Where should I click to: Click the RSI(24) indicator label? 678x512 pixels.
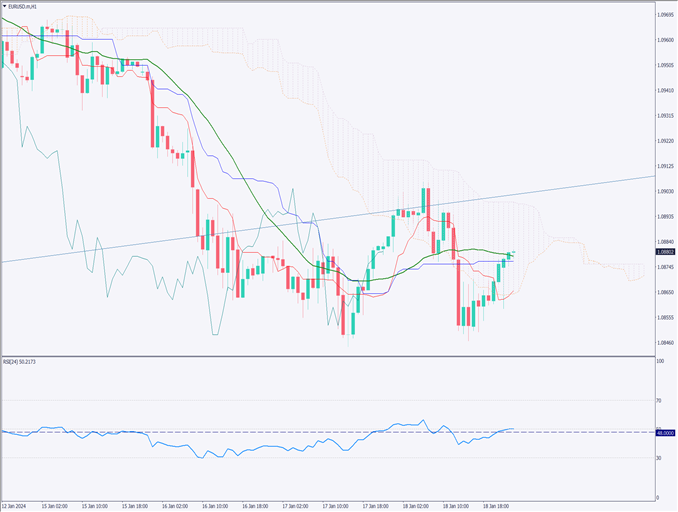(x=20, y=363)
